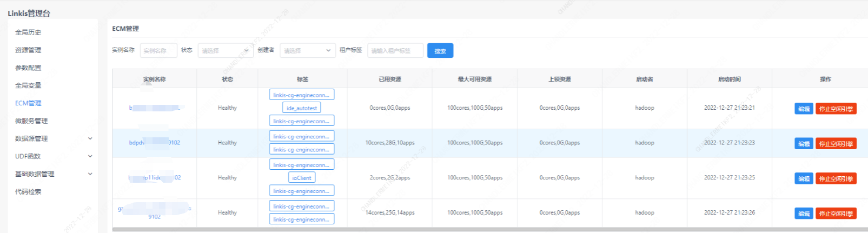Open 全局变量 sidebar menu item
The image size is (868, 233).
[x=28, y=85]
